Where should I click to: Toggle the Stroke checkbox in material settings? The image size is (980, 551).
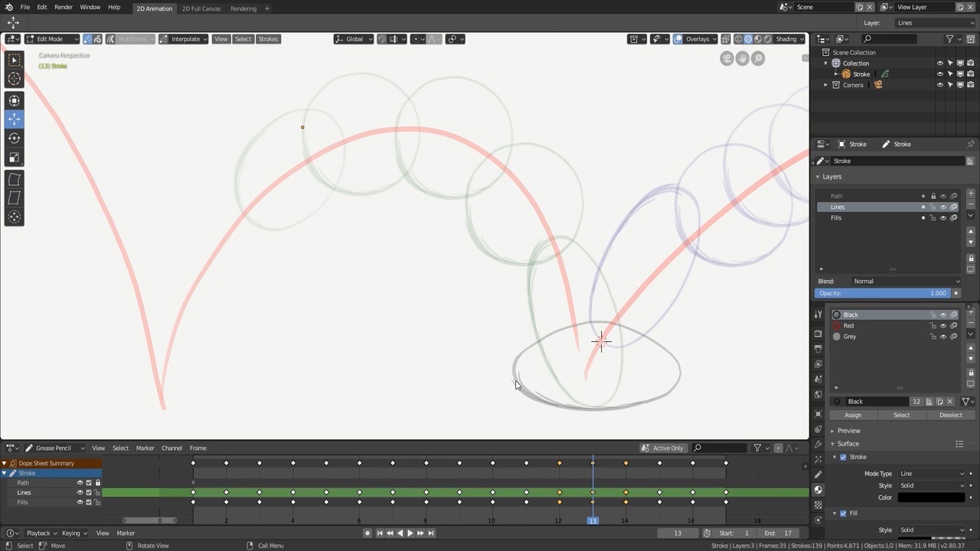[x=843, y=457]
